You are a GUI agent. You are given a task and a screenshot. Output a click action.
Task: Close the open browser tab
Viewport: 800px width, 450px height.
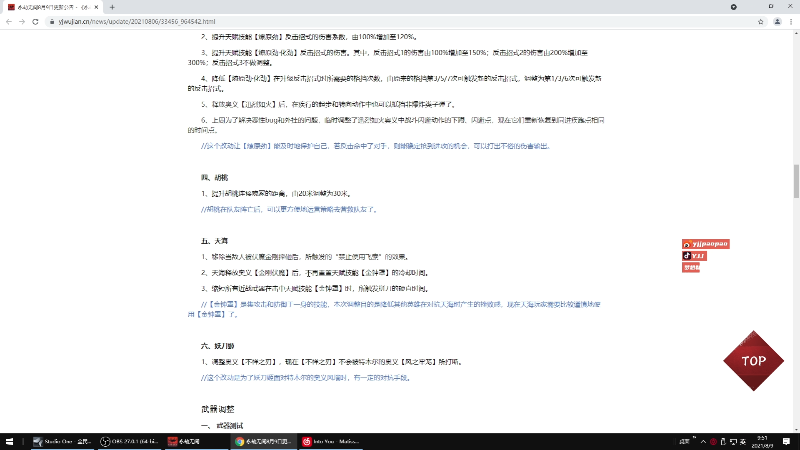tap(96, 7)
